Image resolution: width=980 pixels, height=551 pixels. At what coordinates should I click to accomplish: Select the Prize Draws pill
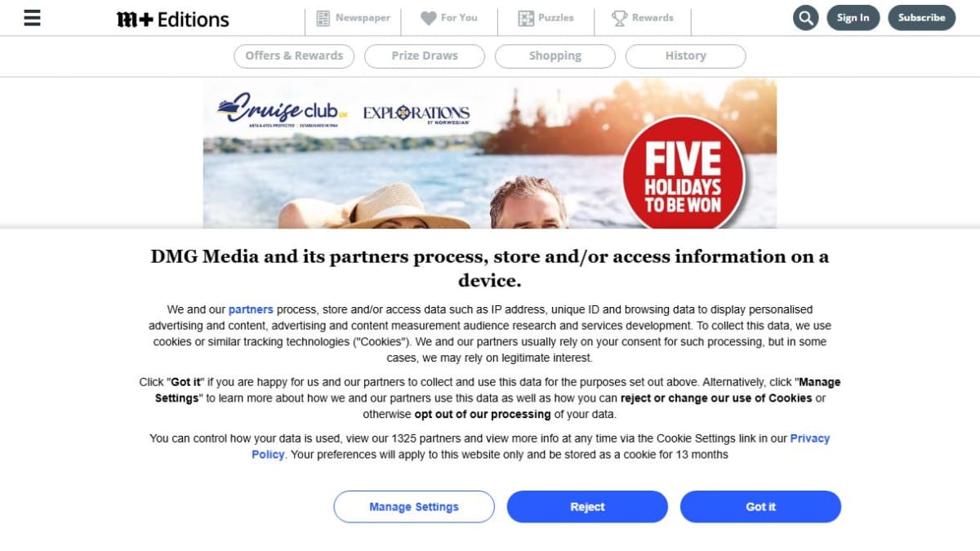(425, 56)
